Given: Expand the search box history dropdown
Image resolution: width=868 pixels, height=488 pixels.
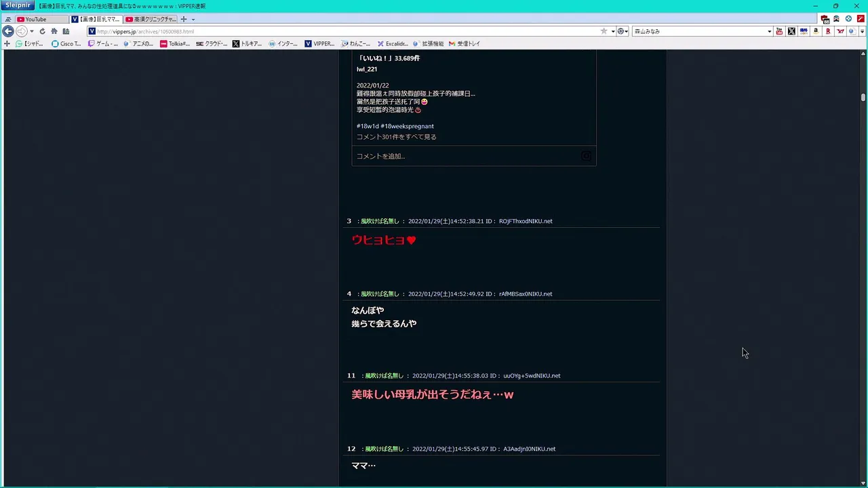Looking at the screenshot, I should click(769, 31).
